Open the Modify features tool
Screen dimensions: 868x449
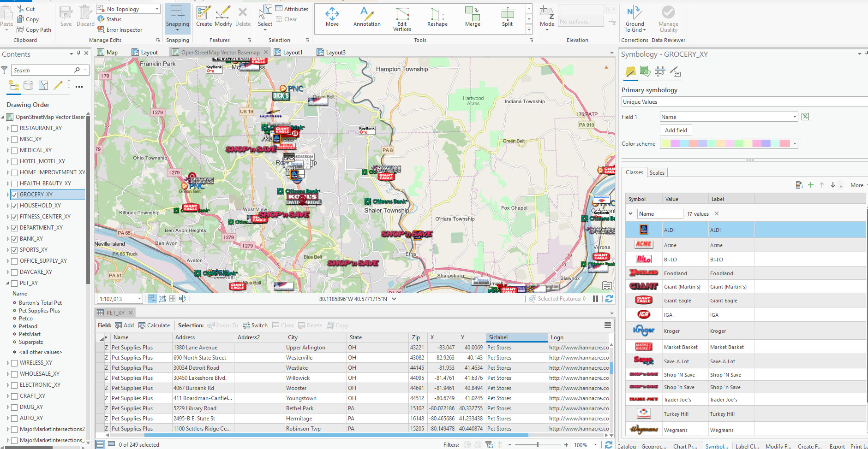point(223,17)
